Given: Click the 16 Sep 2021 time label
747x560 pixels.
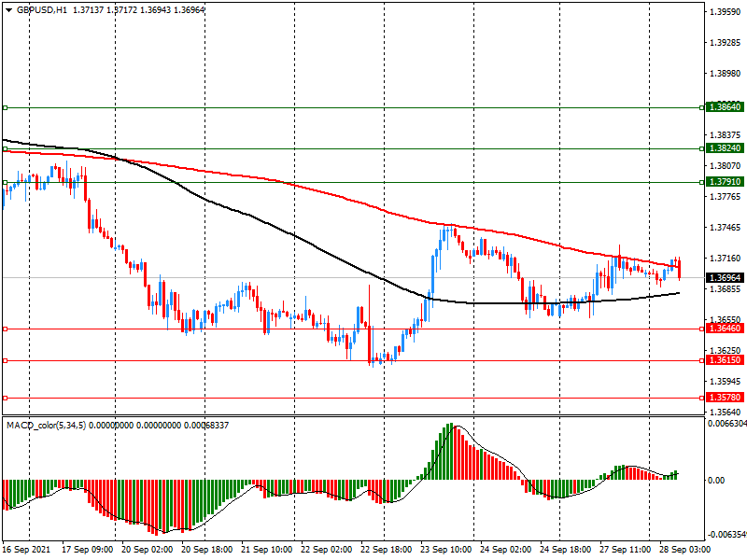Looking at the screenshot, I should coord(26,550).
